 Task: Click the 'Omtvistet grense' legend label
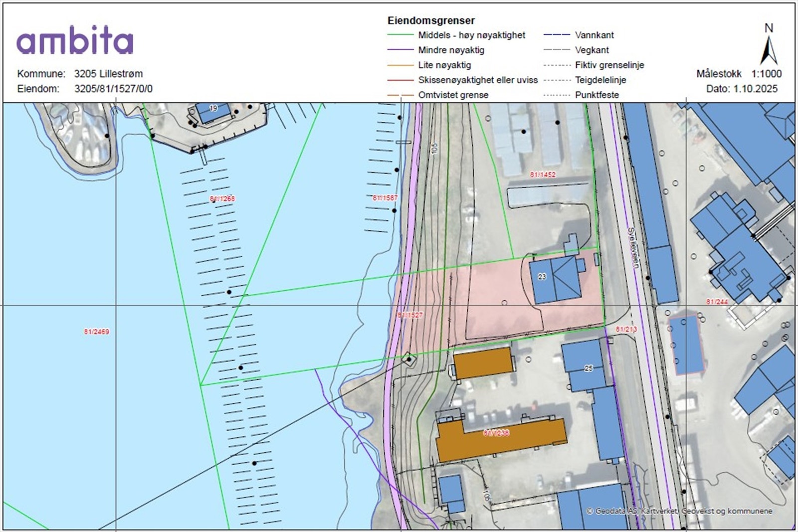(453, 95)
